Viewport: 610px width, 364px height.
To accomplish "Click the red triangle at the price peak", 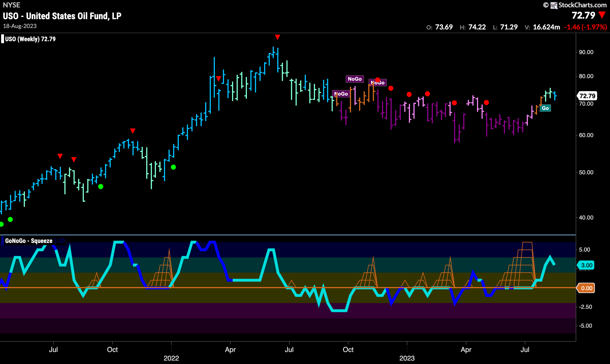I will (x=277, y=37).
